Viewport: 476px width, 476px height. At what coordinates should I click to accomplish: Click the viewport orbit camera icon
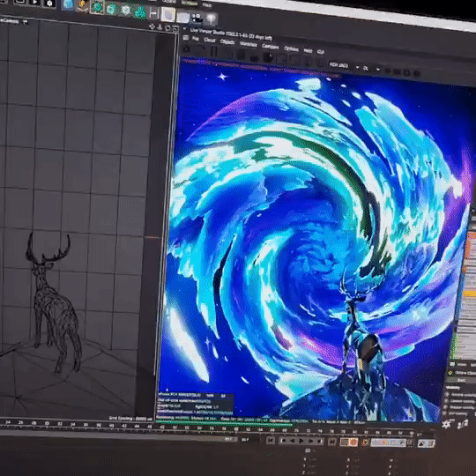point(167,27)
